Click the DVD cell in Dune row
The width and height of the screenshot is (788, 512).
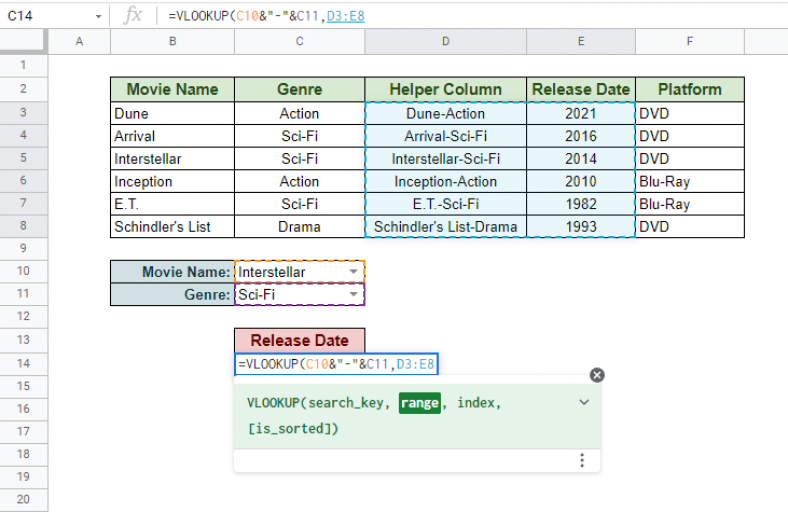(x=690, y=114)
